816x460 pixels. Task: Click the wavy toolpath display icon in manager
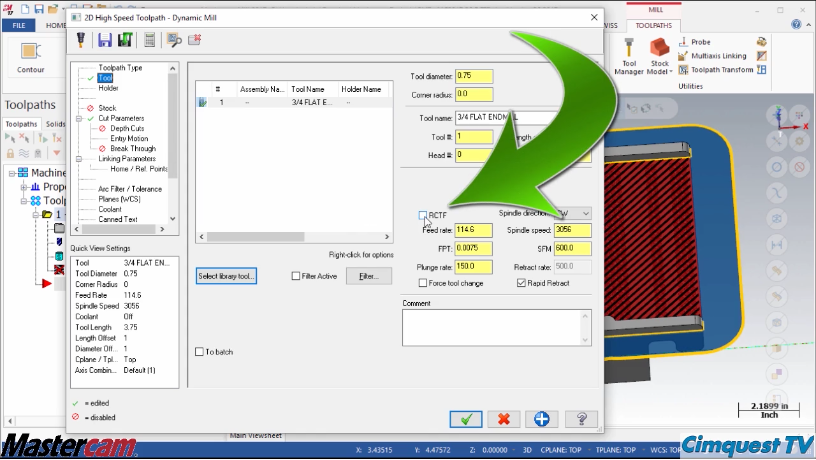[x=24, y=153]
